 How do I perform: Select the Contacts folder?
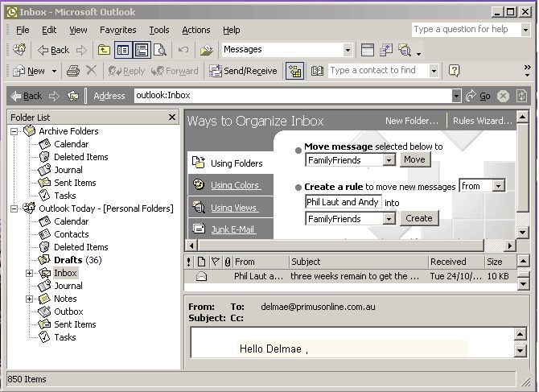[x=64, y=234]
